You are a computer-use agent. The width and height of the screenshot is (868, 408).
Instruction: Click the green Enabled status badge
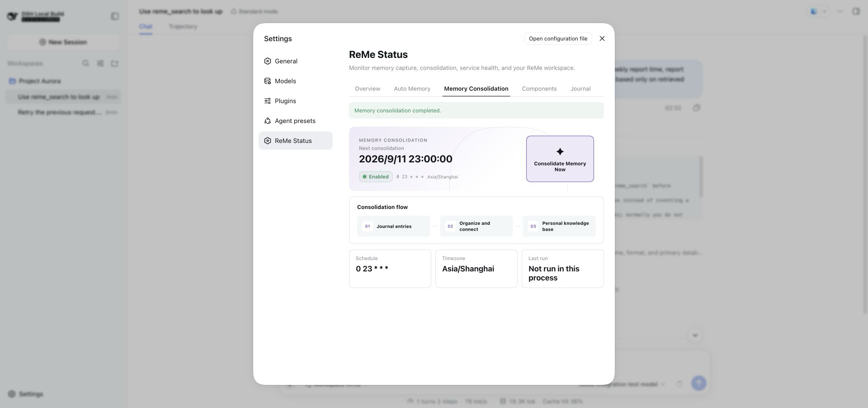coord(376,177)
